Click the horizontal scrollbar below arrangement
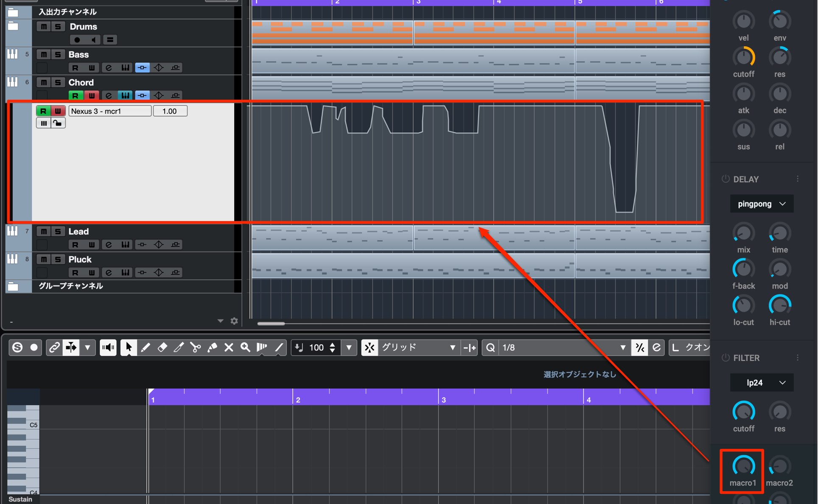The height and width of the screenshot is (504, 818). 271,324
